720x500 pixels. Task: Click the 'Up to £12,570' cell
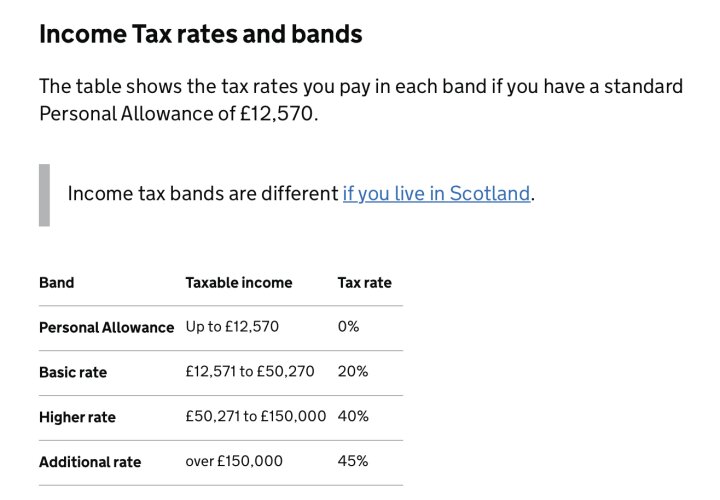tap(232, 326)
